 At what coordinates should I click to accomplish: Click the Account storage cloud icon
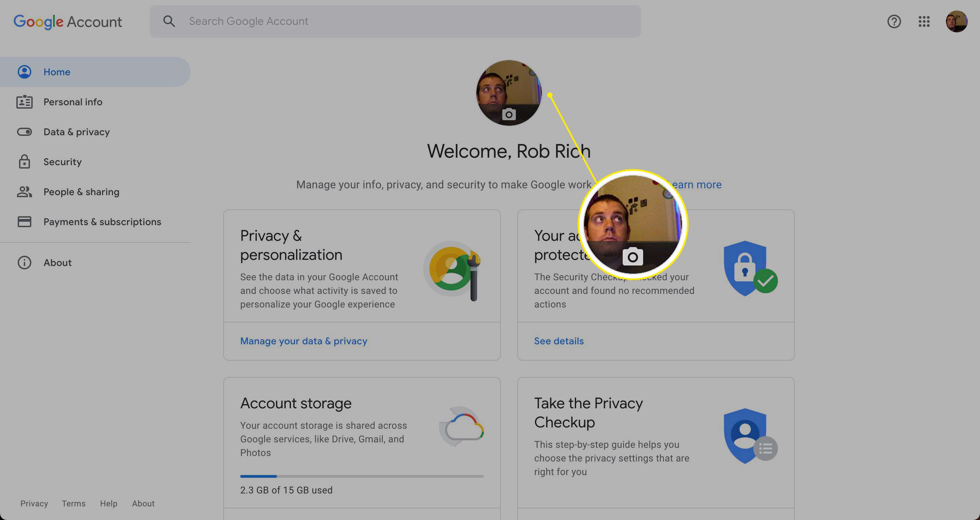tap(461, 427)
